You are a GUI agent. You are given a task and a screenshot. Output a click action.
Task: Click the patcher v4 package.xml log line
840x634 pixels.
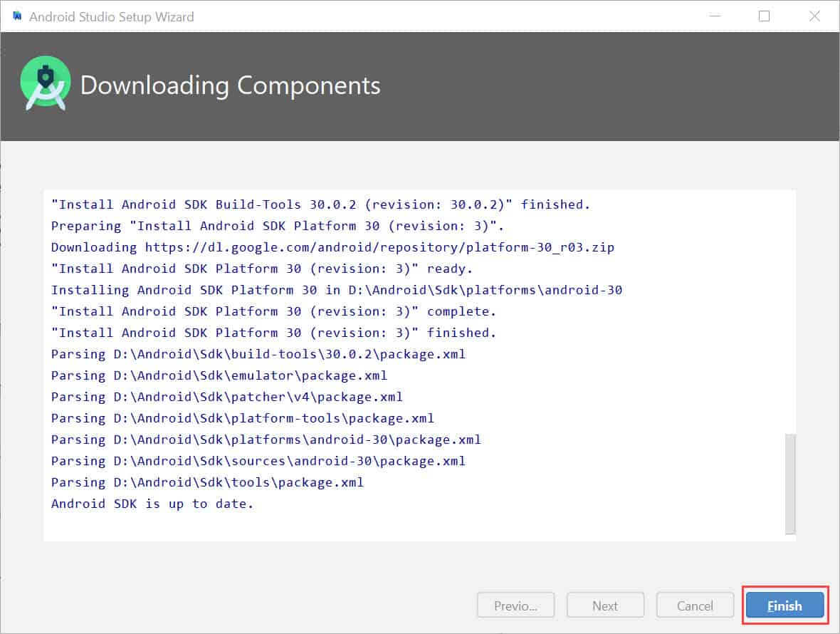224,397
